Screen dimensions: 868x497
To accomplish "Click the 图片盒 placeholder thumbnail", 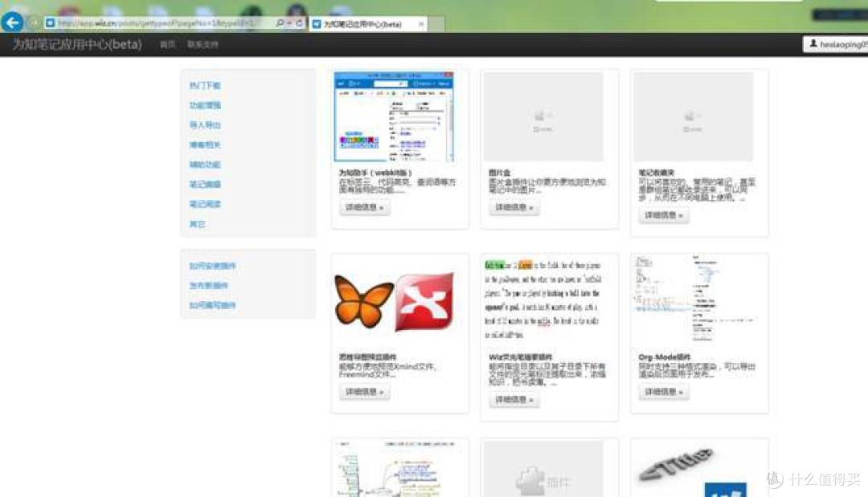I will (543, 116).
